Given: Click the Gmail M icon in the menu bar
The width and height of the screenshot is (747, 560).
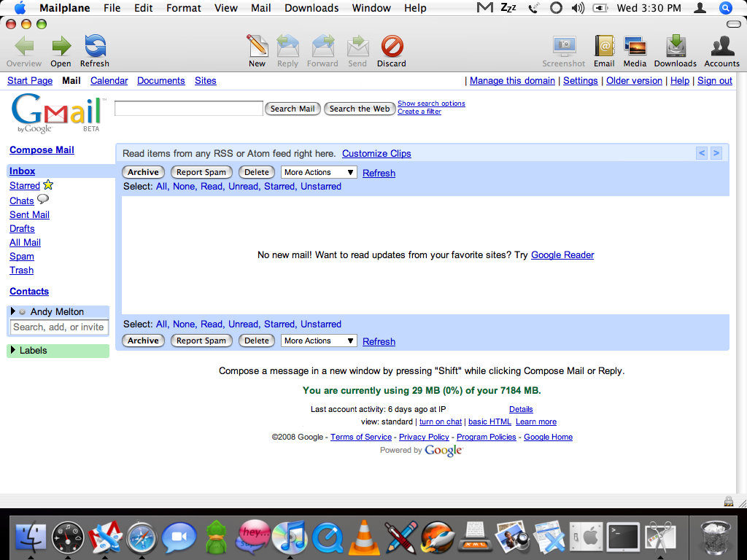Looking at the screenshot, I should 484,7.
